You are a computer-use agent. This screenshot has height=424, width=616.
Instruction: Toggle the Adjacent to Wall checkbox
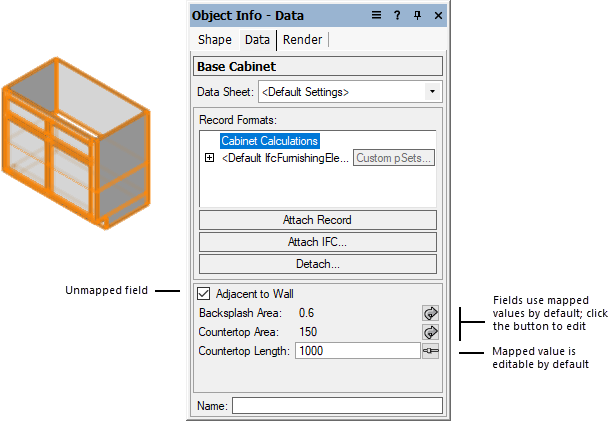pos(204,294)
